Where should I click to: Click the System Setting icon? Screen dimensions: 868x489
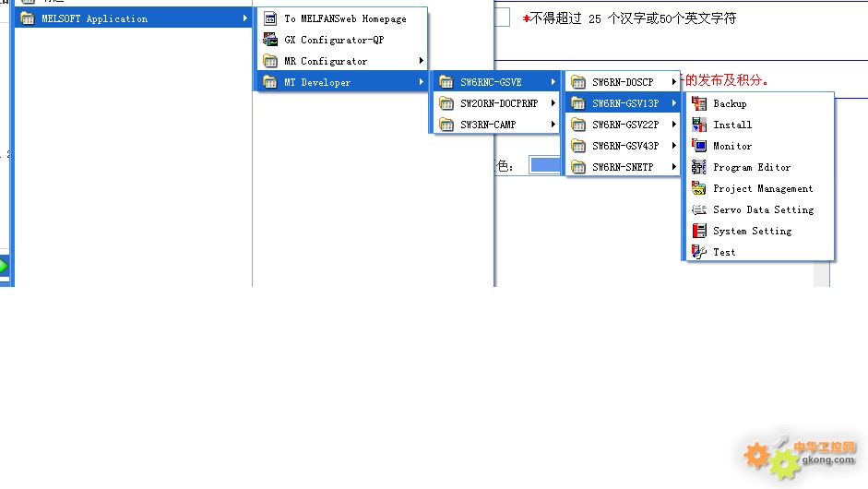[698, 231]
